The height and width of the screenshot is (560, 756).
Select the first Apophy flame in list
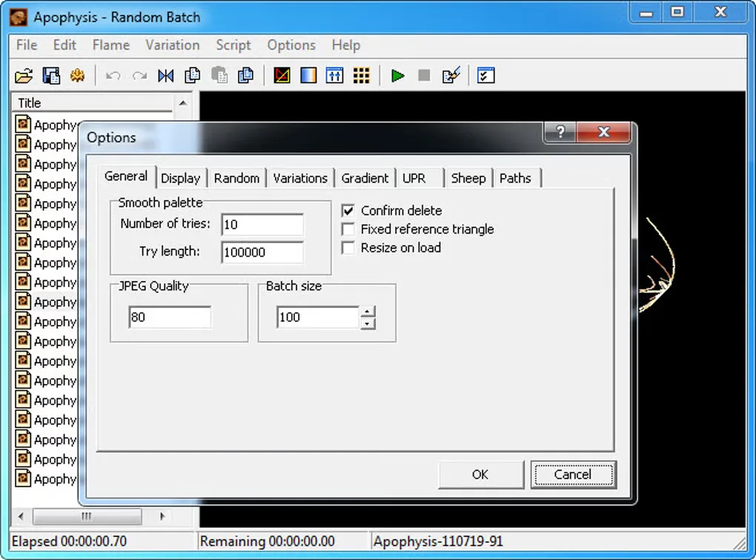46,125
